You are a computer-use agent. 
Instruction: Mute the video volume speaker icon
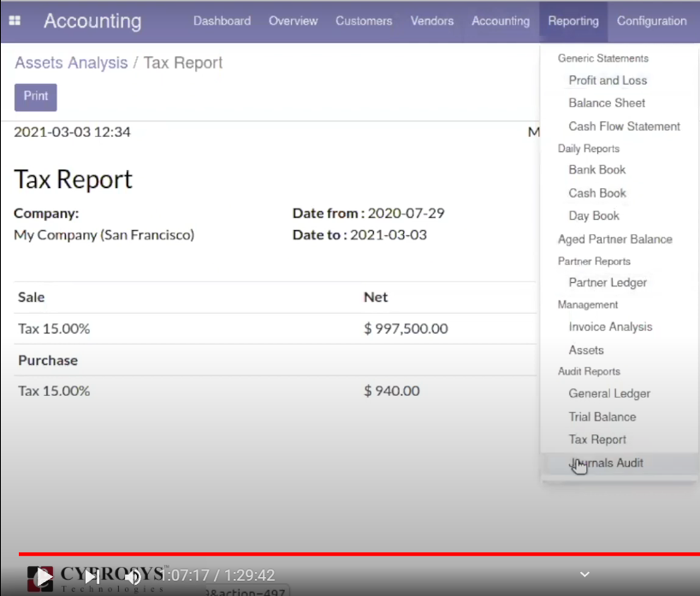point(133,577)
